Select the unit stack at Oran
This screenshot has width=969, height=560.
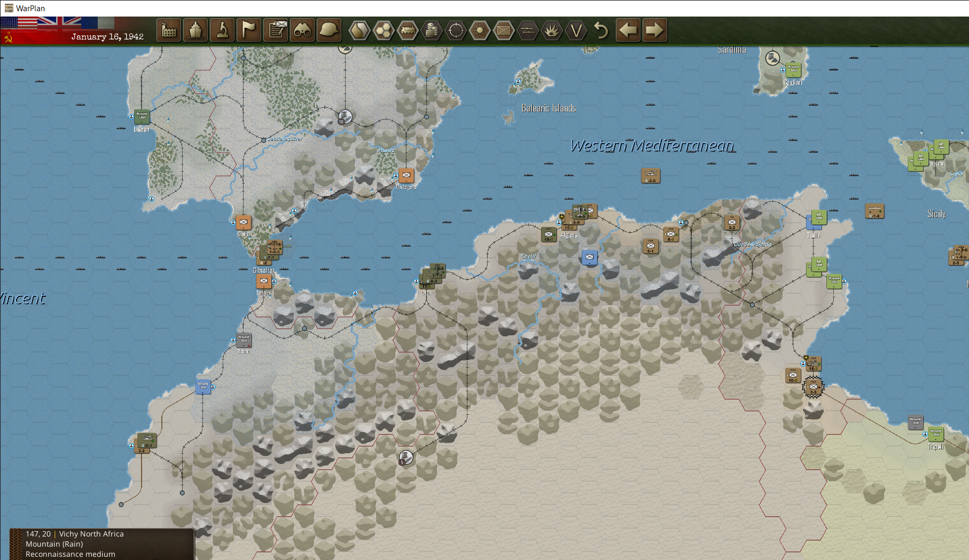pyautogui.click(x=433, y=277)
